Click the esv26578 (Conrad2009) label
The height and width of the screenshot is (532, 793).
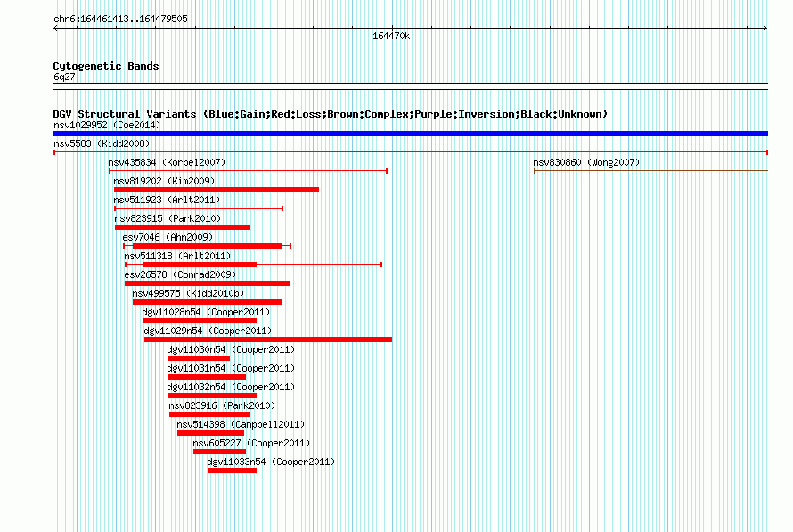click(180, 274)
